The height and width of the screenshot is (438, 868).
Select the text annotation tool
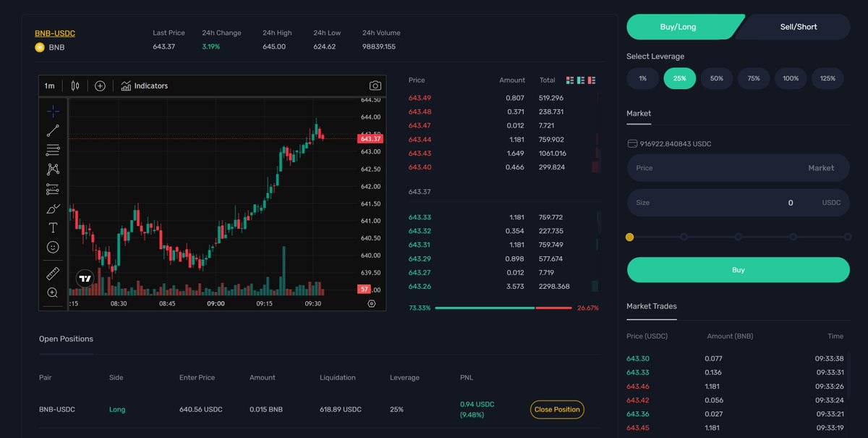(52, 227)
